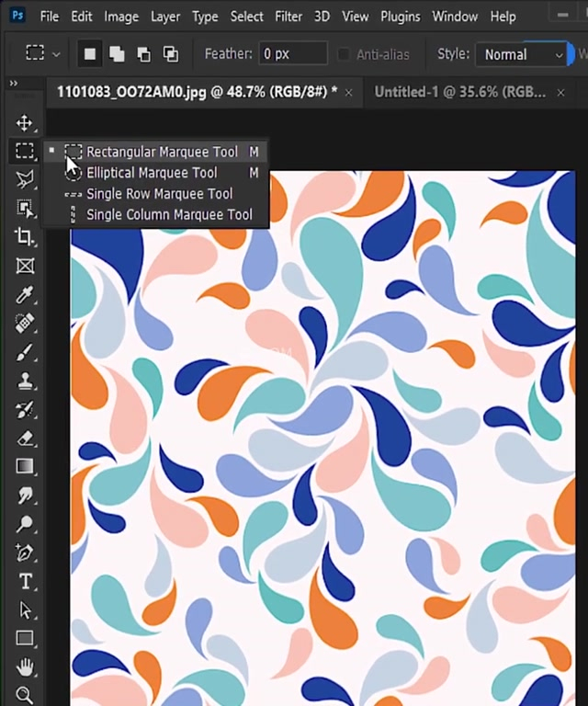Viewport: 588px width, 706px height.
Task: Select the Horizontal Type tool
Action: (25, 581)
